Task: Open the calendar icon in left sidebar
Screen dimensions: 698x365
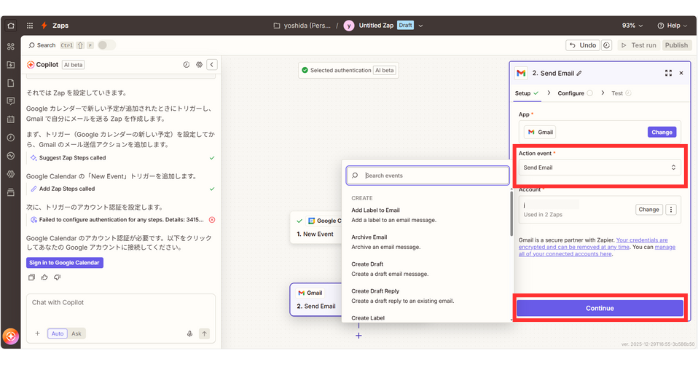Action: coord(11,119)
